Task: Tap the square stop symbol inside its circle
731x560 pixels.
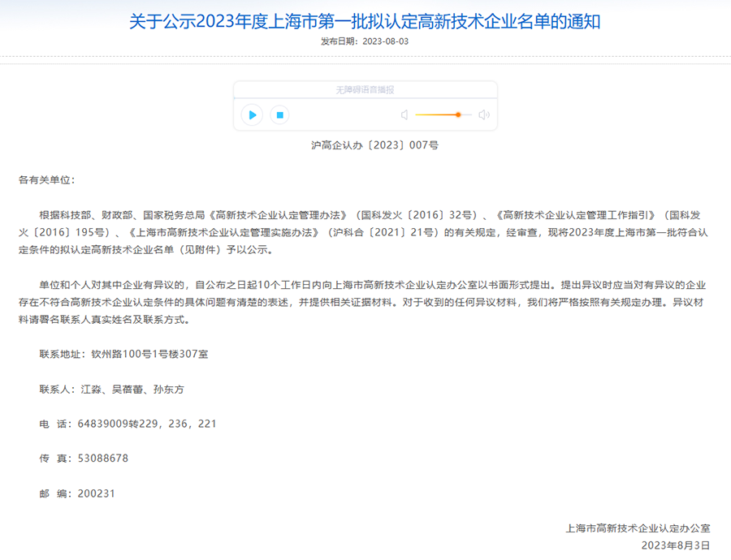Action: [x=280, y=115]
